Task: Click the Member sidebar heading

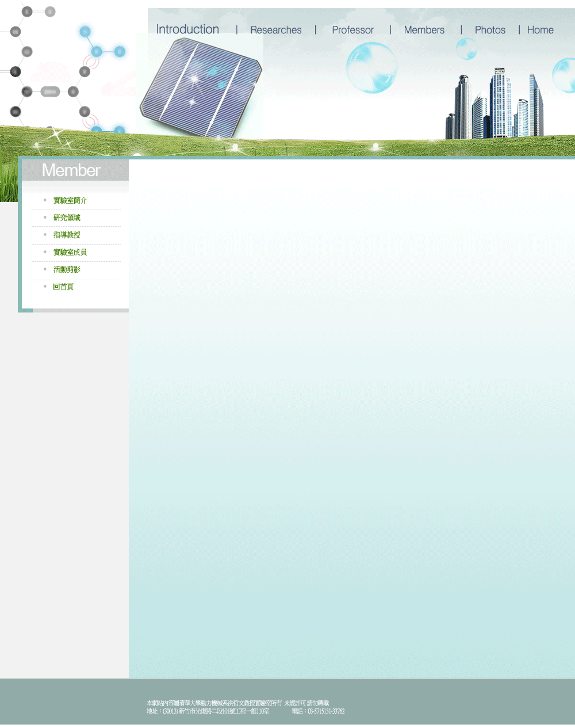Action: (71, 170)
